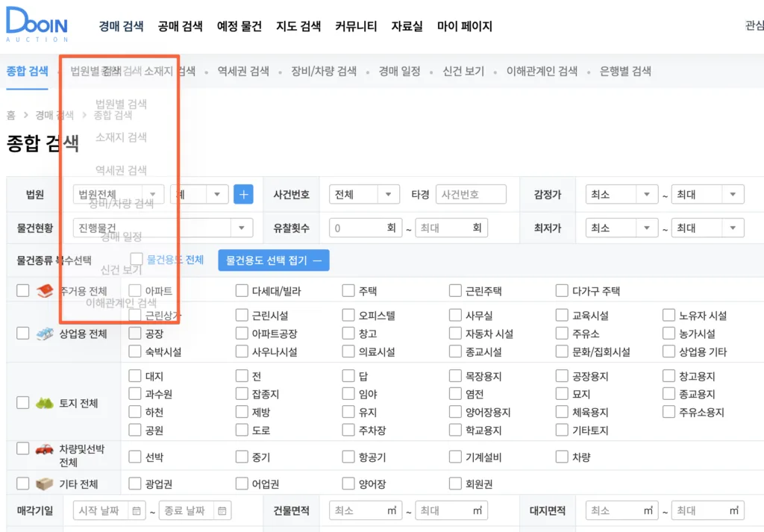
Task: Select the 다가구 주택 checkbox
Action: click(x=562, y=290)
